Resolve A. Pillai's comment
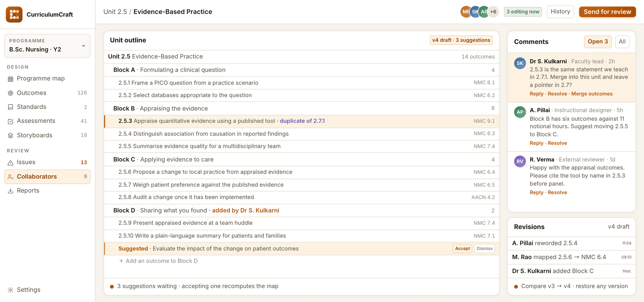 [557, 143]
